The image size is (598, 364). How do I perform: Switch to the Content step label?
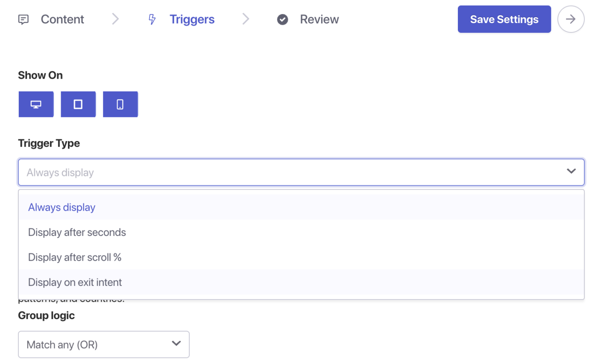62,20
